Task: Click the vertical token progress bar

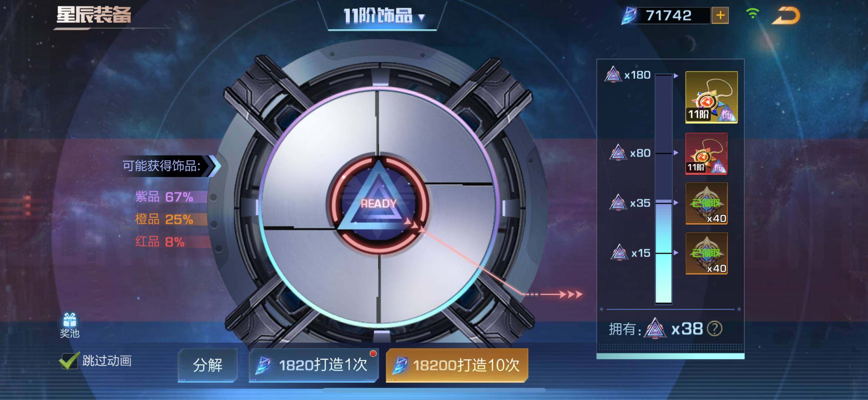Action: point(664,189)
